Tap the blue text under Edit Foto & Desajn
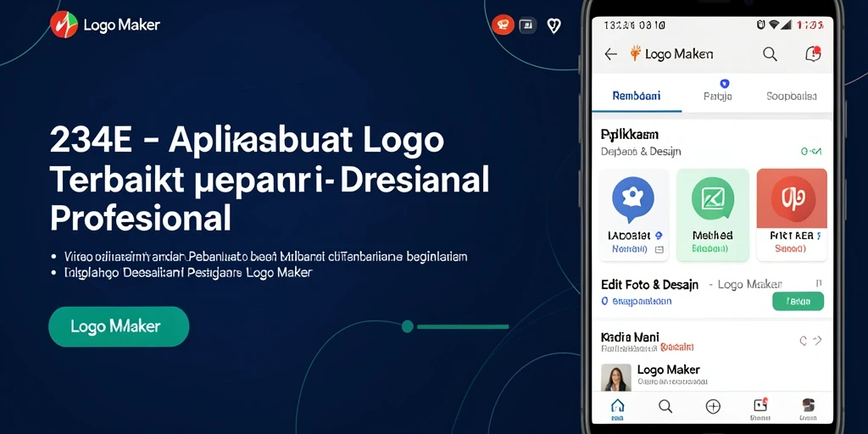 pyautogui.click(x=637, y=301)
